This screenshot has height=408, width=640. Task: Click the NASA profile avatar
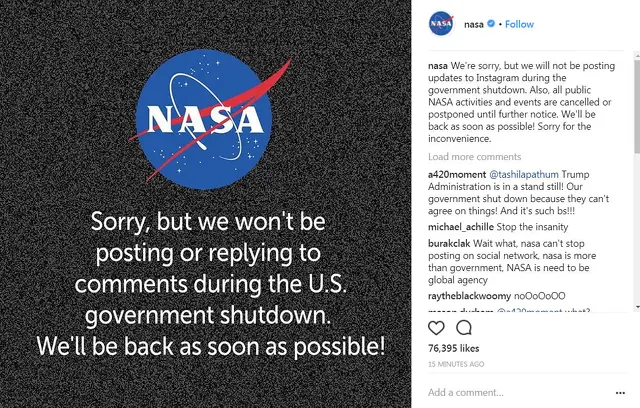(x=441, y=24)
